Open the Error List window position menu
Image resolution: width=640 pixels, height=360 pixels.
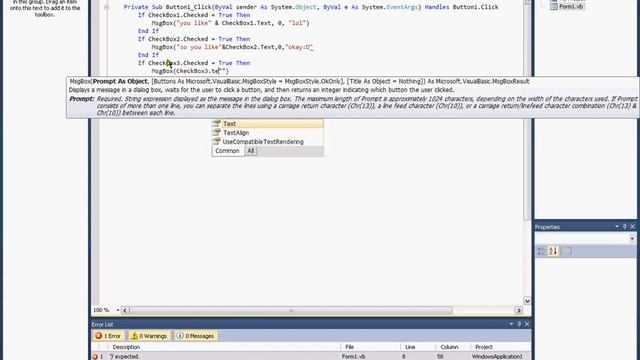[511, 324]
